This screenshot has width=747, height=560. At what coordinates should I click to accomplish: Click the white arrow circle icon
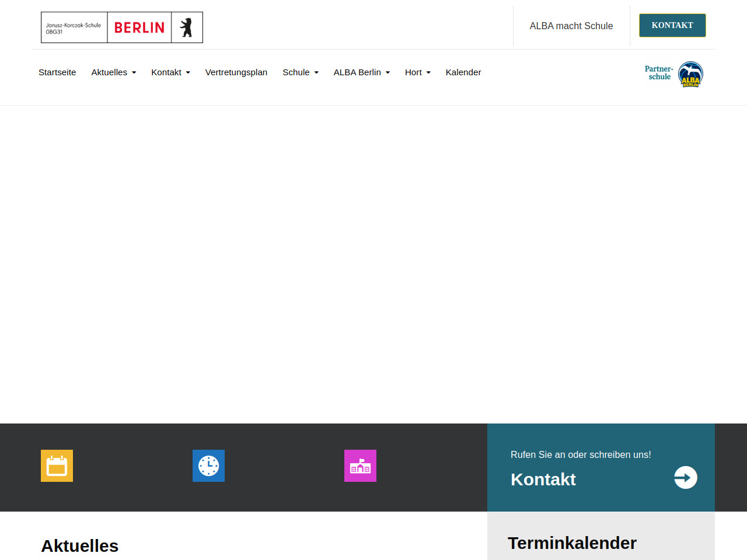[x=685, y=478]
